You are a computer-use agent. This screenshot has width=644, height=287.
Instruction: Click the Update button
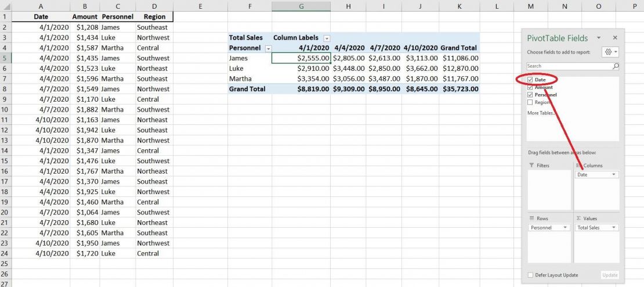[610, 275]
